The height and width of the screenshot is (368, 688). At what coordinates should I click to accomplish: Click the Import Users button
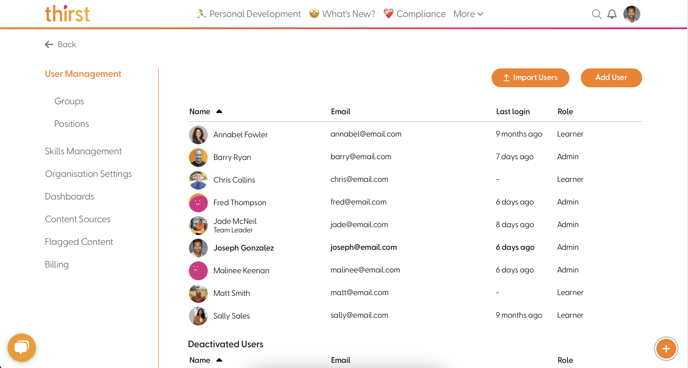[530, 78]
